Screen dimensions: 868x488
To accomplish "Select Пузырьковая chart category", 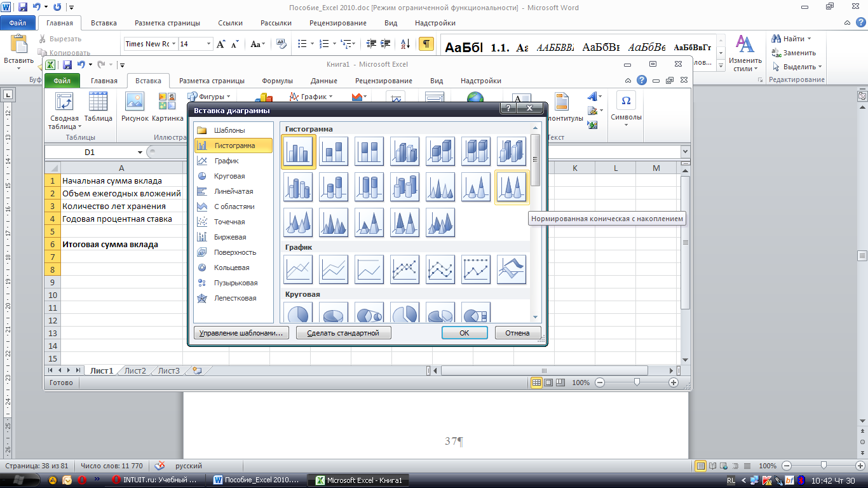I will tap(233, 283).
